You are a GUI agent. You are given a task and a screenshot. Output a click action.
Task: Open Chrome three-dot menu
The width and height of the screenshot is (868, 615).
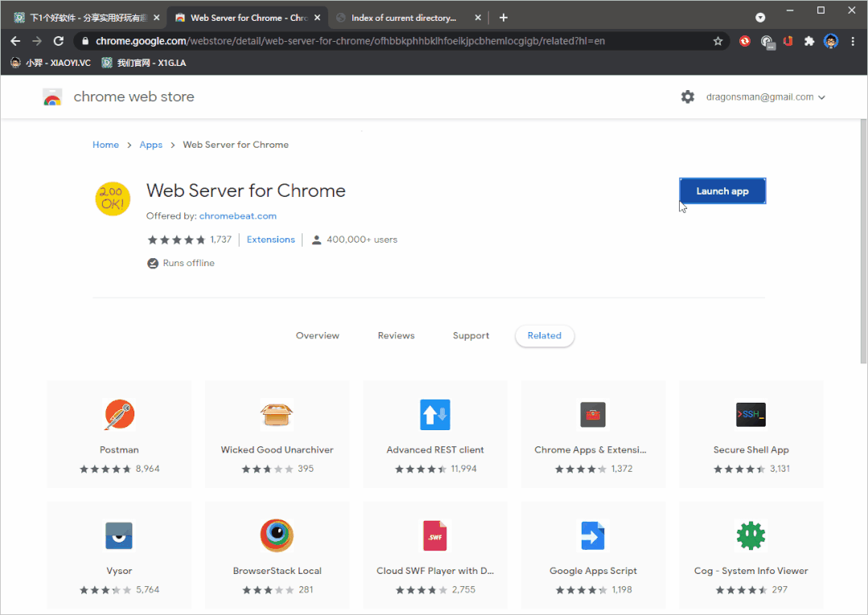coord(853,41)
